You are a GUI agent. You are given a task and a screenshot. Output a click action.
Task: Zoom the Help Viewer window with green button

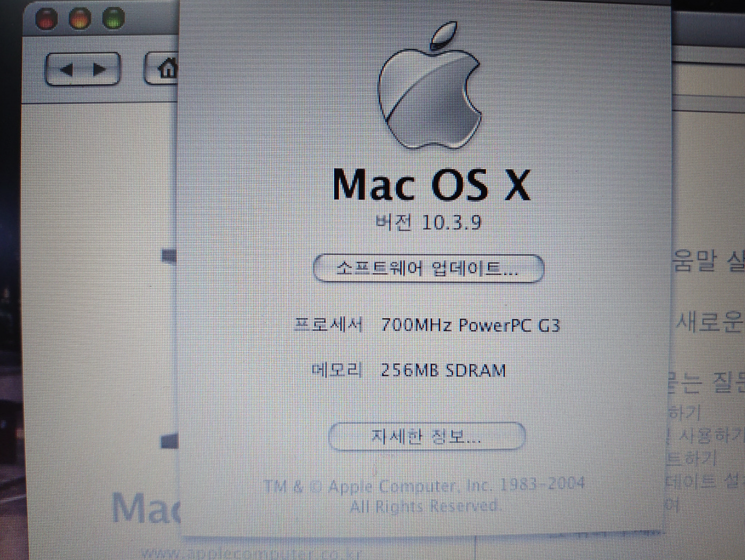[113, 19]
